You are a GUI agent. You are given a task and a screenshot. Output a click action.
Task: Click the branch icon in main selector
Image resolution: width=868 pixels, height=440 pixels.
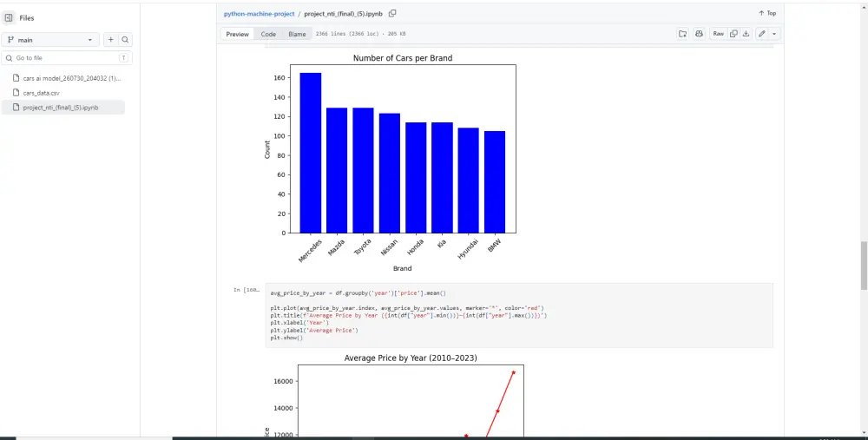tap(10, 40)
